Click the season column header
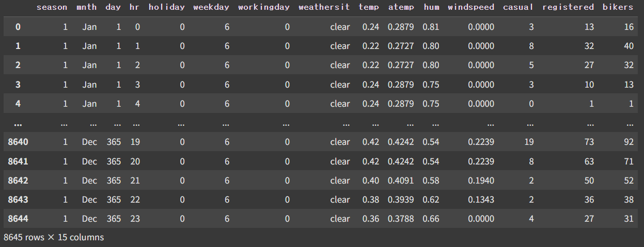Screen dimensions: 644x247 (52, 7)
